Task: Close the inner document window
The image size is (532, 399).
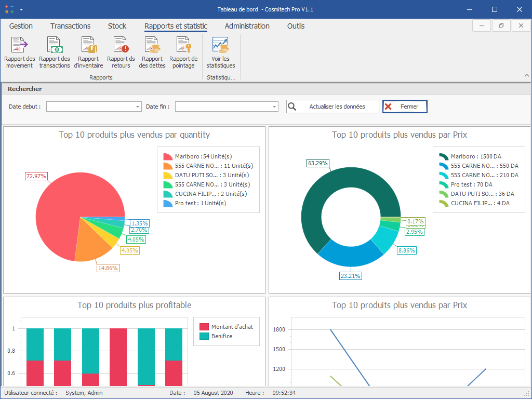Action: pyautogui.click(x=521, y=25)
